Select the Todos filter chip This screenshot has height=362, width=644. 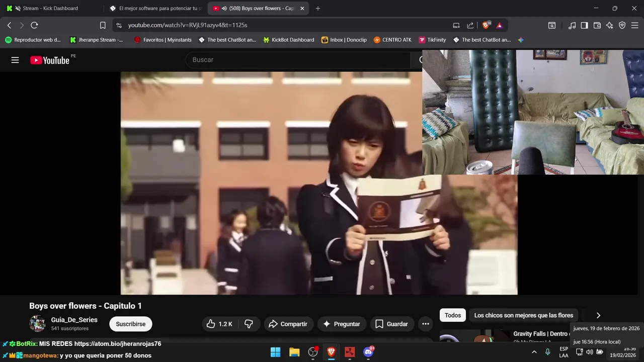[453, 315]
